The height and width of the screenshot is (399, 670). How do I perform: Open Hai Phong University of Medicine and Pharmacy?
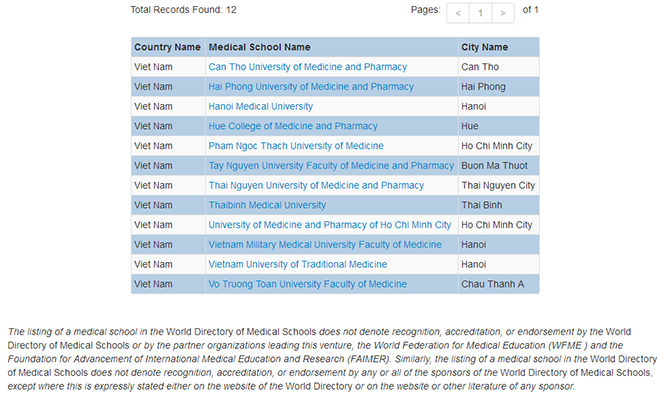coord(311,87)
